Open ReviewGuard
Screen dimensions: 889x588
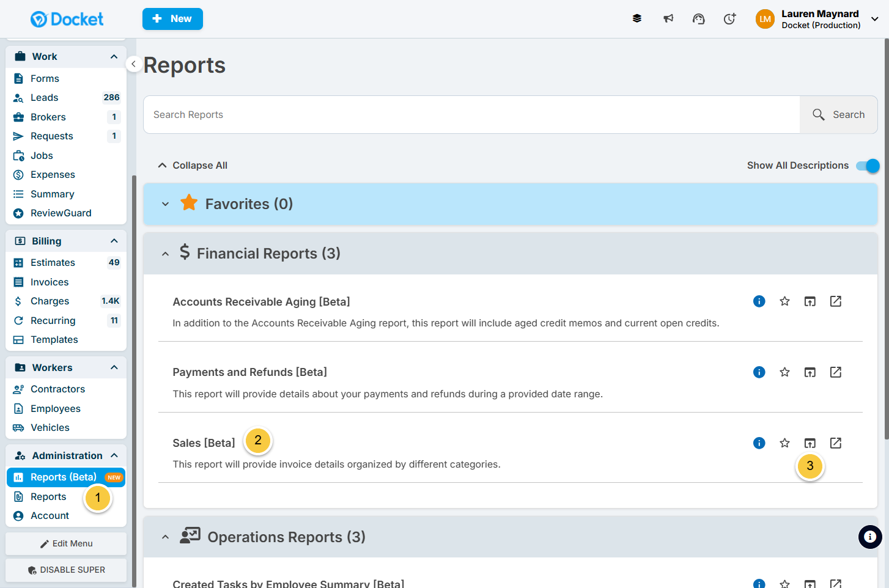click(x=66, y=213)
